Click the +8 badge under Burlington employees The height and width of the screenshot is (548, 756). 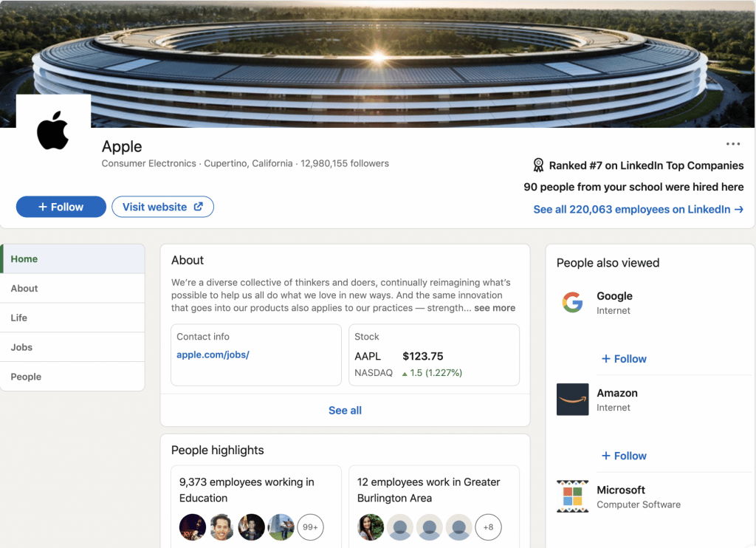coord(488,527)
